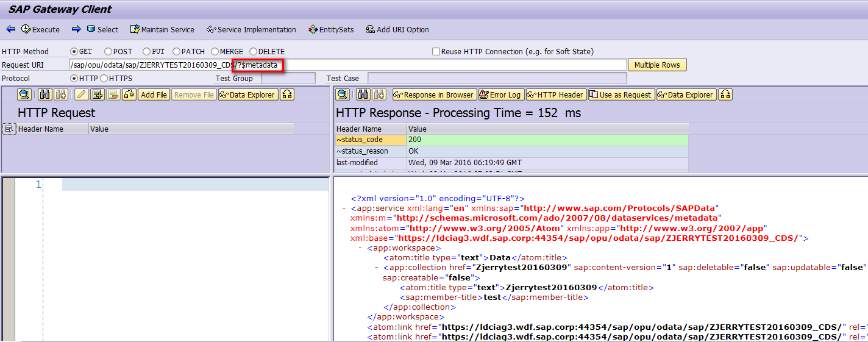
Task: Click the blue back arrow icon
Action: [x=10, y=29]
